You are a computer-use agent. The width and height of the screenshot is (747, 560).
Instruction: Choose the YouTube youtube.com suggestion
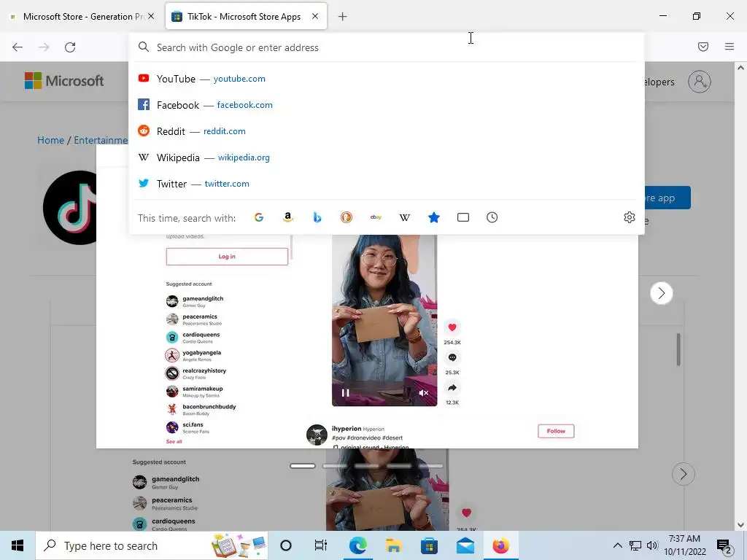[x=387, y=79]
